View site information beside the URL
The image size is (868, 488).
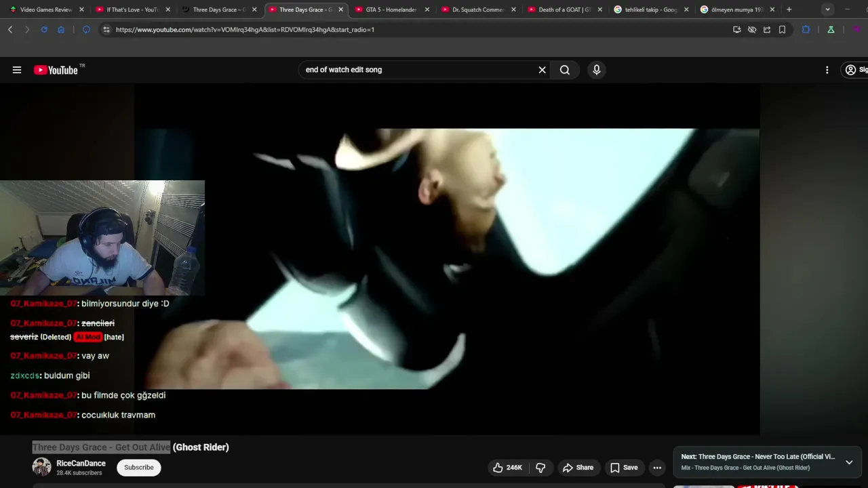106,30
